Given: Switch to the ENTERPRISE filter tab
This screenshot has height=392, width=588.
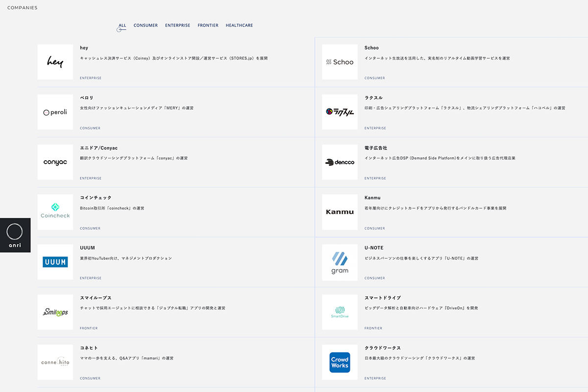Looking at the screenshot, I should 177,25.
